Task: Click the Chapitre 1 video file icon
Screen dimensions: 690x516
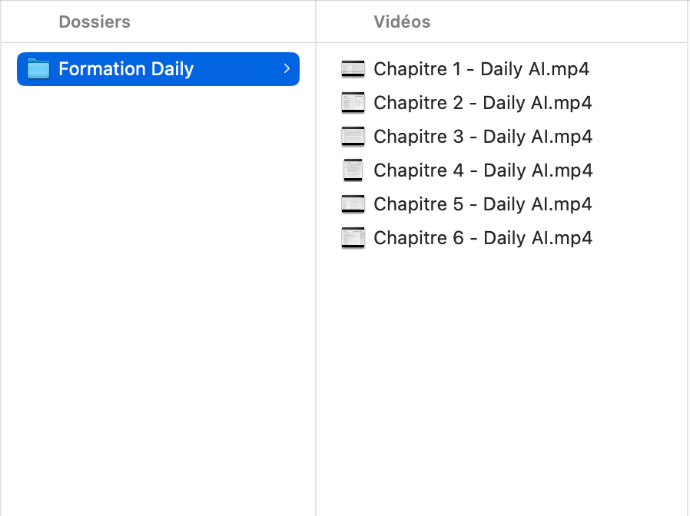Action: pyautogui.click(x=353, y=69)
